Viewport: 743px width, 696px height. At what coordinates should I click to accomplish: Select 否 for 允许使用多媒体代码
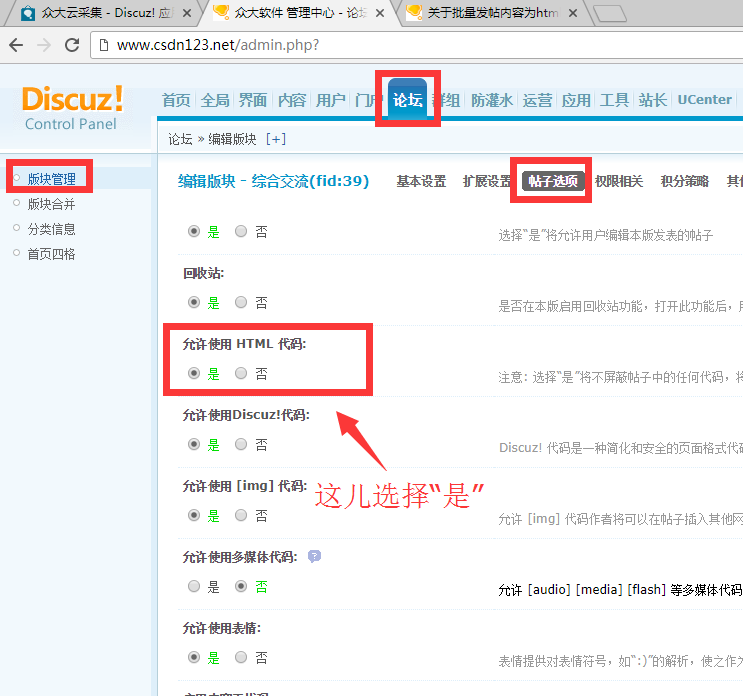(x=241, y=587)
